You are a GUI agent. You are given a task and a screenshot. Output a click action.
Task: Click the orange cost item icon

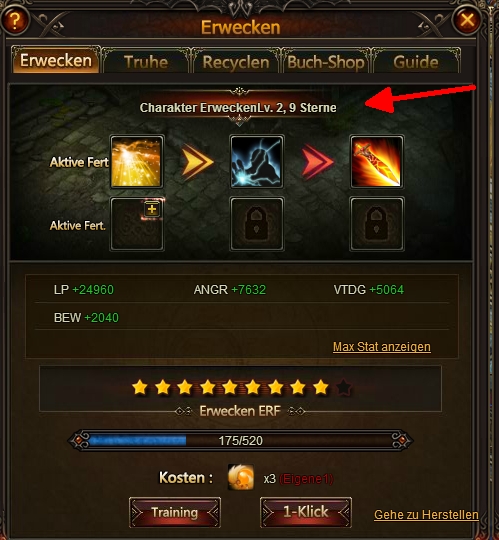pyautogui.click(x=241, y=477)
